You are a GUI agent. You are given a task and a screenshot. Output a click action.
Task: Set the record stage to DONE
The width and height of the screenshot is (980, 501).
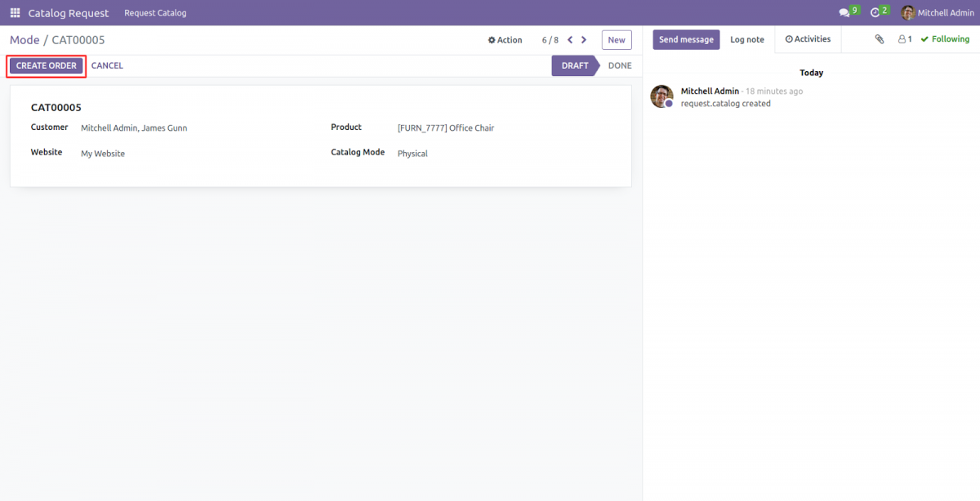(x=620, y=65)
